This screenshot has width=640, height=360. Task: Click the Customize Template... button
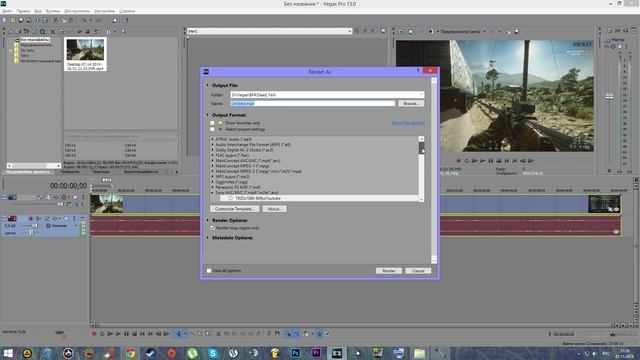[x=234, y=209]
